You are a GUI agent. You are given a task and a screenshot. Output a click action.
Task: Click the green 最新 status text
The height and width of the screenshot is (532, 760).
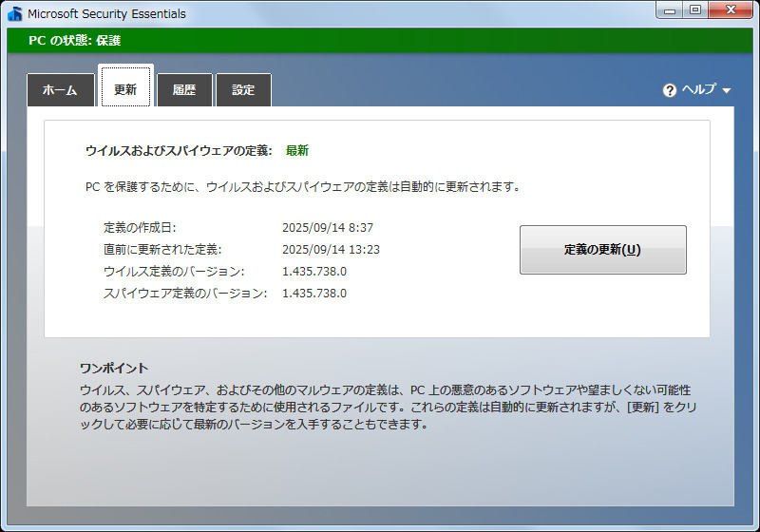click(297, 150)
